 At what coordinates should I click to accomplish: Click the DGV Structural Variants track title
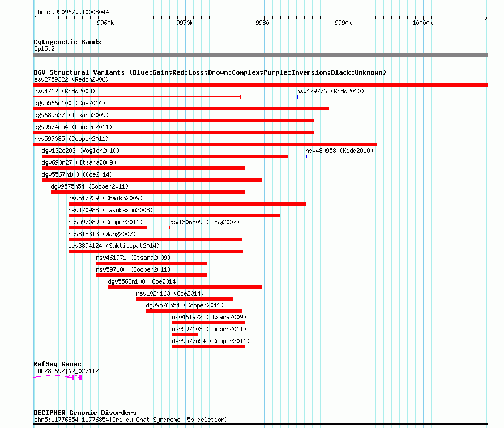(210, 72)
